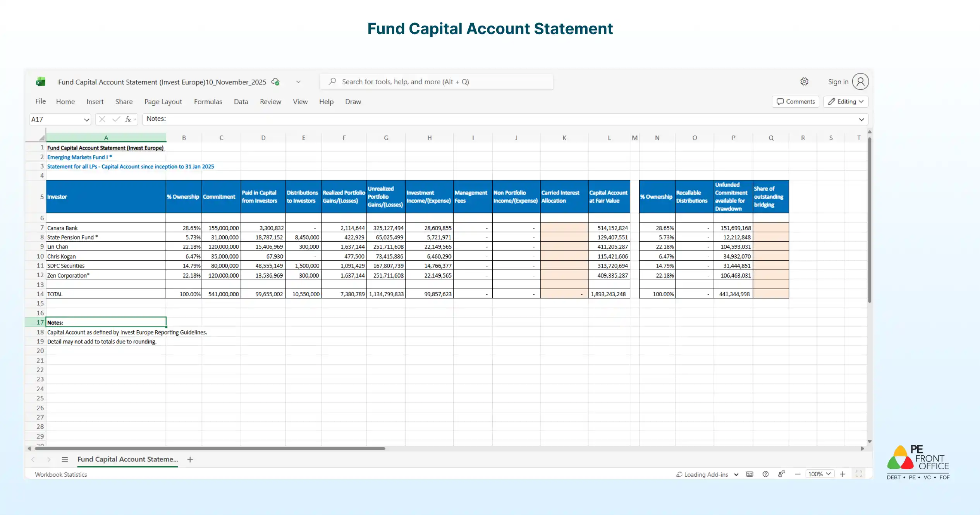This screenshot has width=980, height=515.
Task: Expand the Loading Add-ins chevron
Action: point(736,474)
